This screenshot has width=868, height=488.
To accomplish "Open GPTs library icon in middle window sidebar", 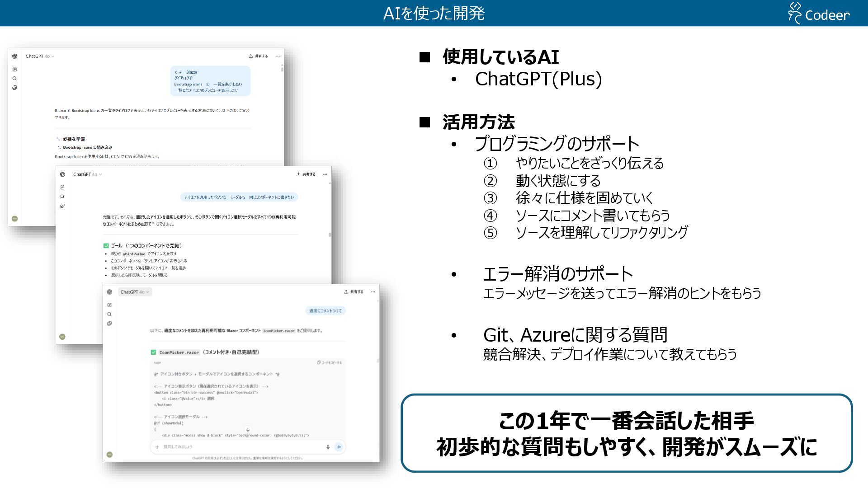I will pos(62,206).
